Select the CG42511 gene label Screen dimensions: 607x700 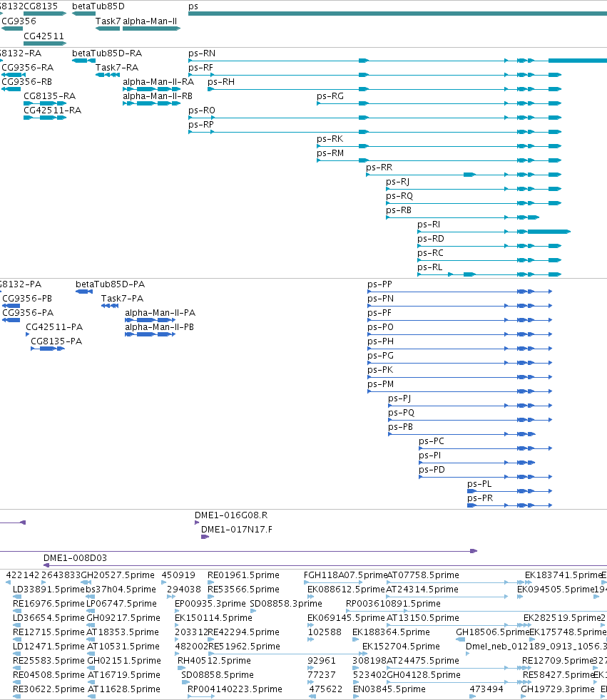[x=44, y=36]
